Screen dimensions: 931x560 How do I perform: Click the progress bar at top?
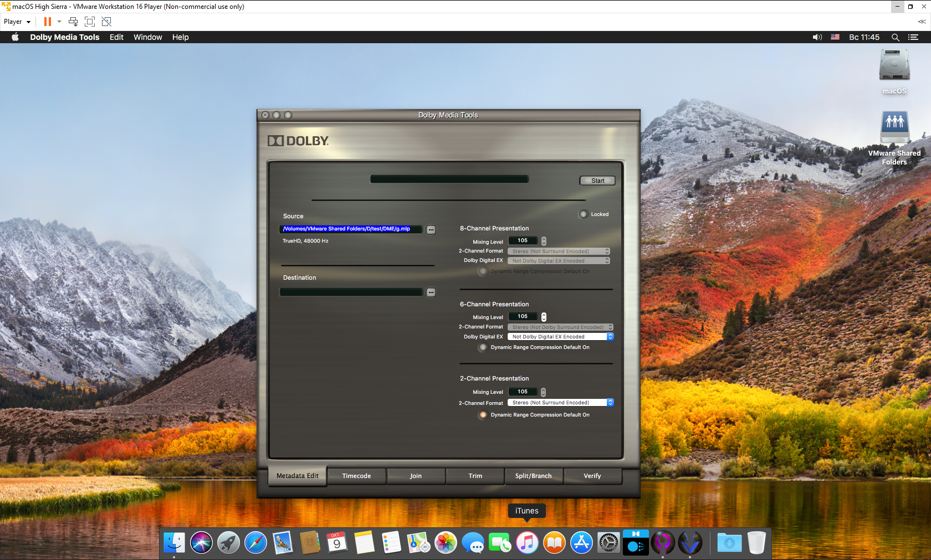point(449,179)
